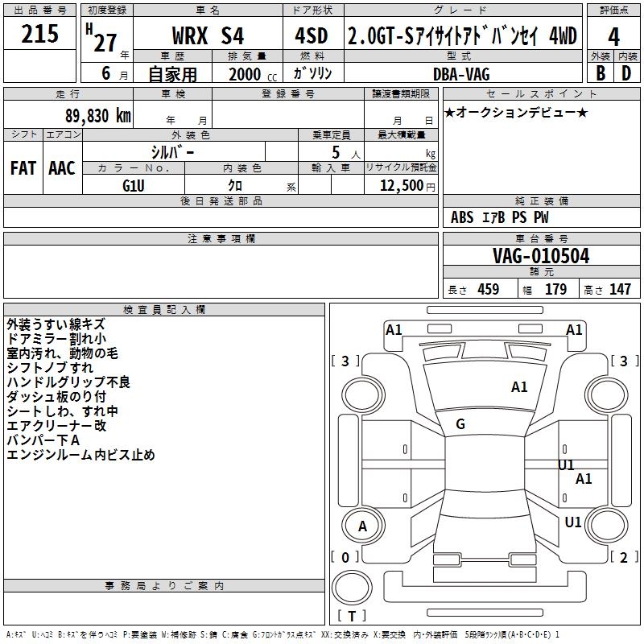Select the exterior color シルバー
The width and height of the screenshot is (644, 644).
[172, 152]
